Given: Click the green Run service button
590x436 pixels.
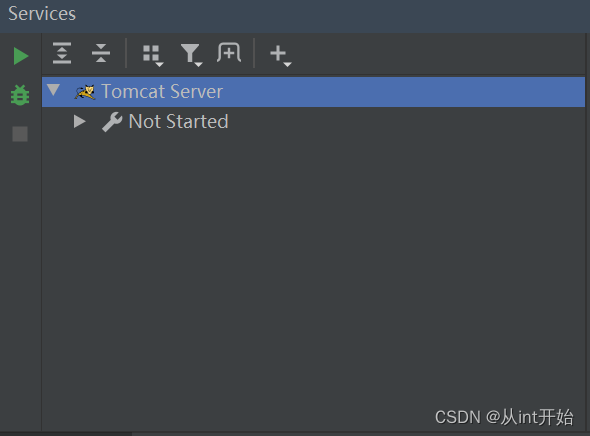Looking at the screenshot, I should (x=21, y=56).
